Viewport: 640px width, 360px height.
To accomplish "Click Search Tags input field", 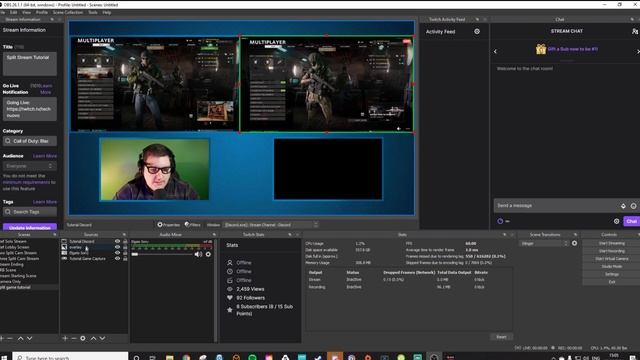I will coord(30,212).
